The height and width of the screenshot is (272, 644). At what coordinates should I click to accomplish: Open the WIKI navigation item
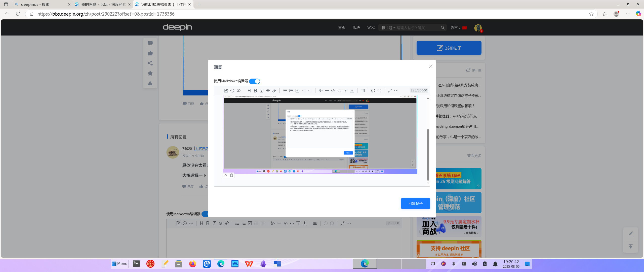tap(371, 27)
